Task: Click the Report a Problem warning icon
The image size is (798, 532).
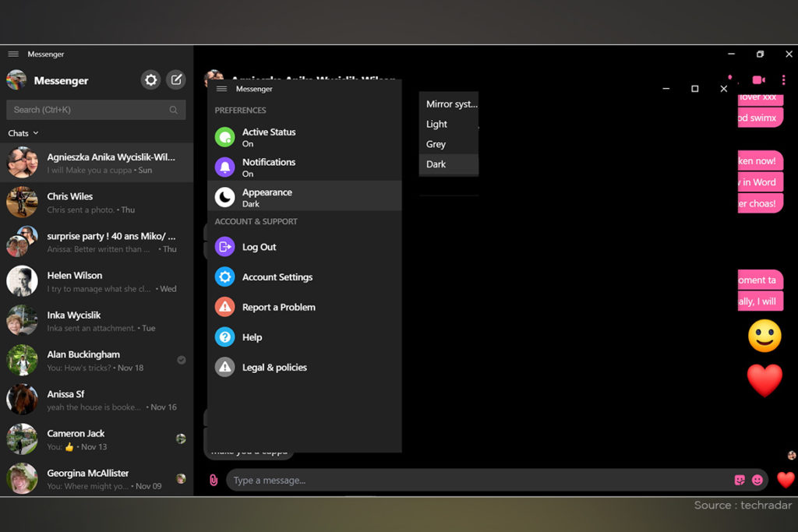Action: coord(225,307)
